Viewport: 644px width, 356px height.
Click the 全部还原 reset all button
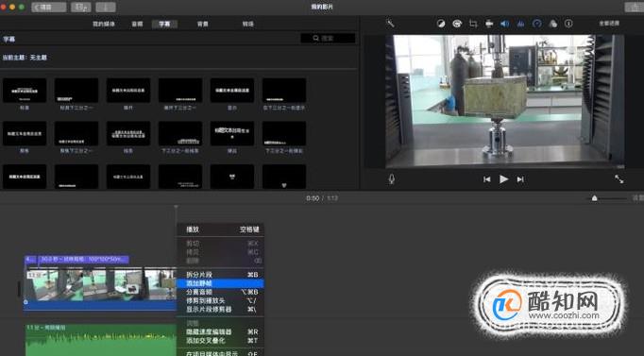click(609, 24)
